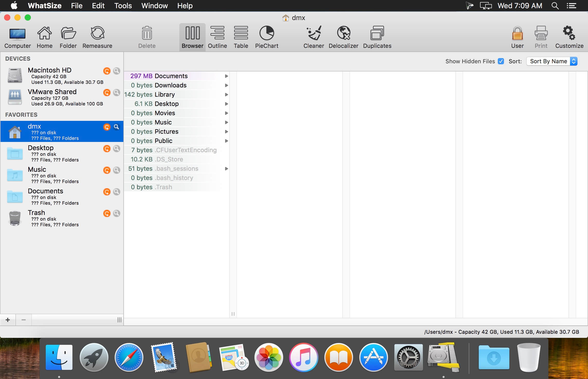588x379 pixels.
Task: Expand the Public folder arrow
Action: click(226, 141)
